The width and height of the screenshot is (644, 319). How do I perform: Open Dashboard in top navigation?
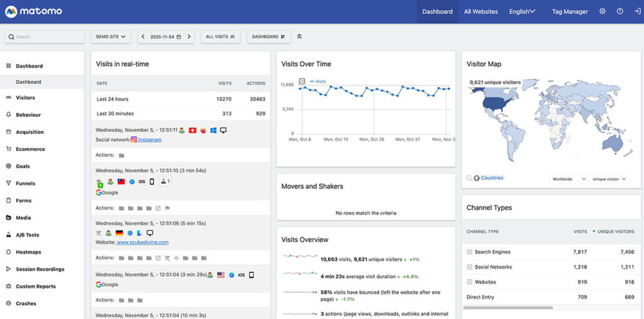click(438, 11)
